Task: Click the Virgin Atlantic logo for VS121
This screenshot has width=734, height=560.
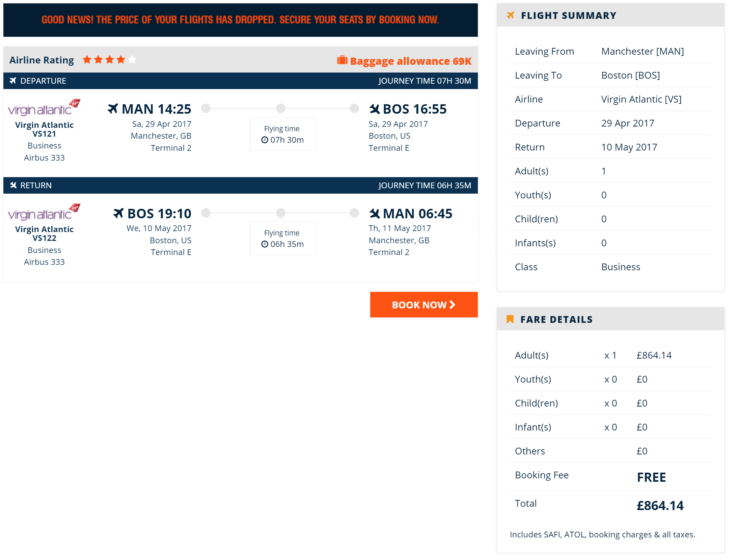Action: pyautogui.click(x=44, y=108)
